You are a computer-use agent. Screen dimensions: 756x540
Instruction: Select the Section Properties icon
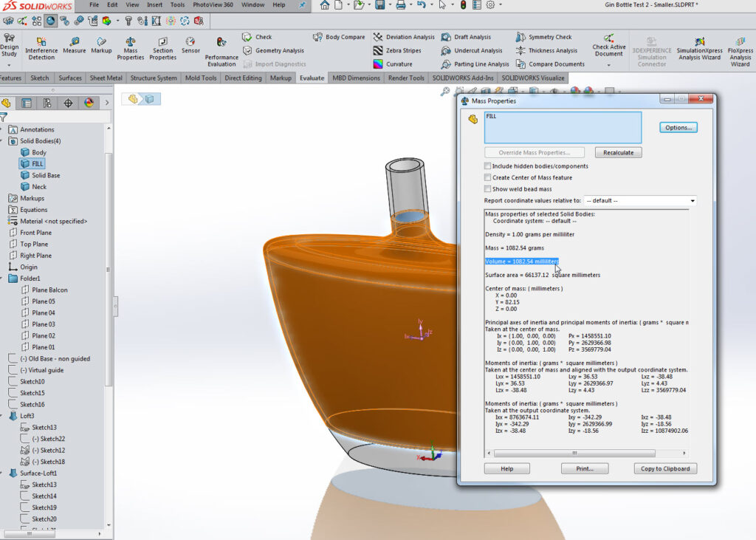[162, 42]
